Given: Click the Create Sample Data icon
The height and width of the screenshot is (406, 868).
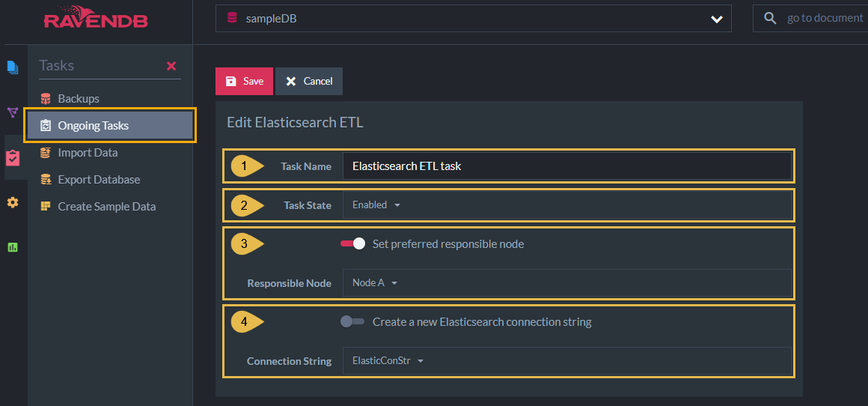Looking at the screenshot, I should click(x=46, y=207).
